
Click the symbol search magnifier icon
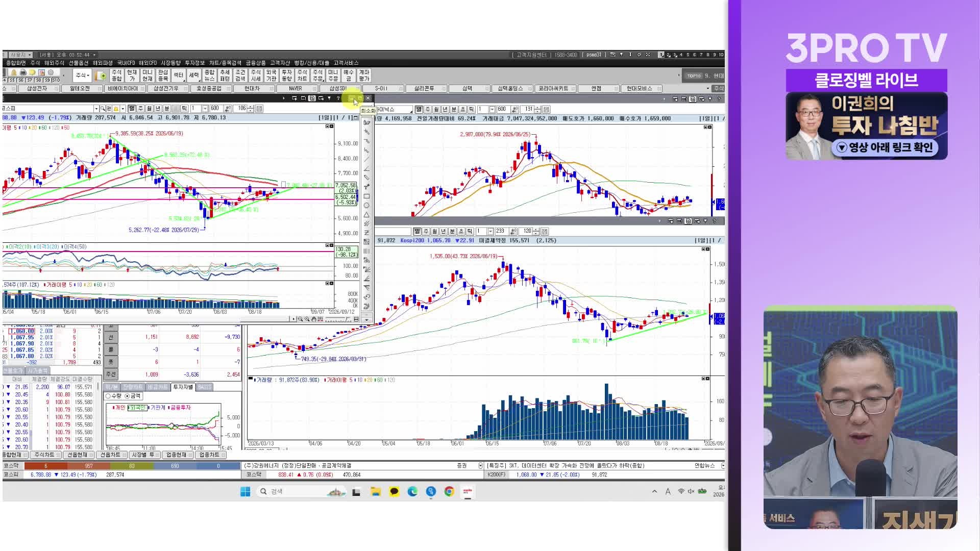tap(103, 109)
